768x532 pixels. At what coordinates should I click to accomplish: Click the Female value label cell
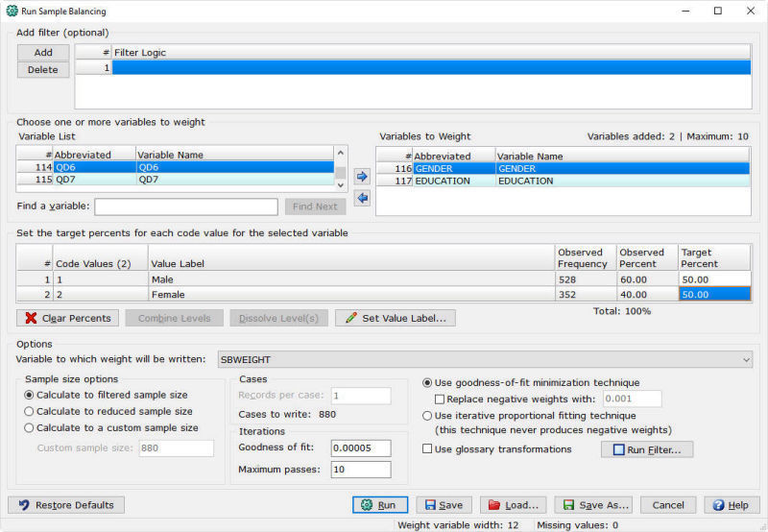pyautogui.click(x=351, y=294)
